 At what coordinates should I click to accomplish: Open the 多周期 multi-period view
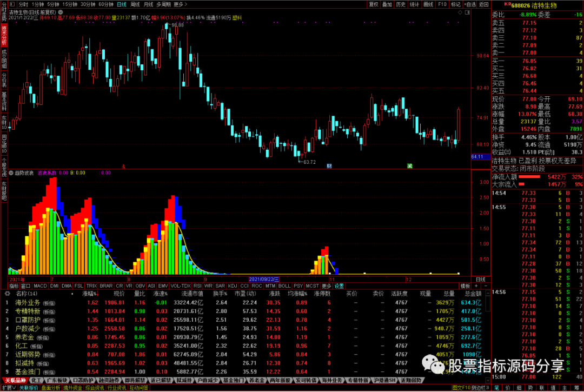point(163,4)
